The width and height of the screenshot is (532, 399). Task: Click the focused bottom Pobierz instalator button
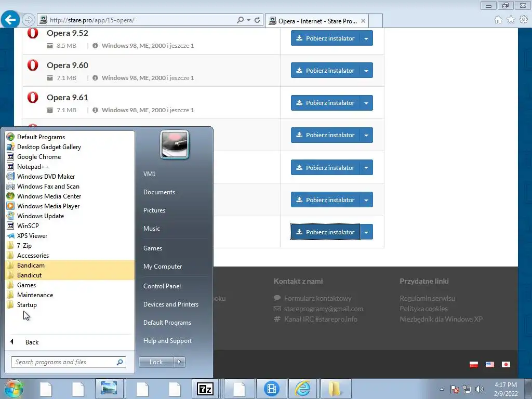point(325,232)
